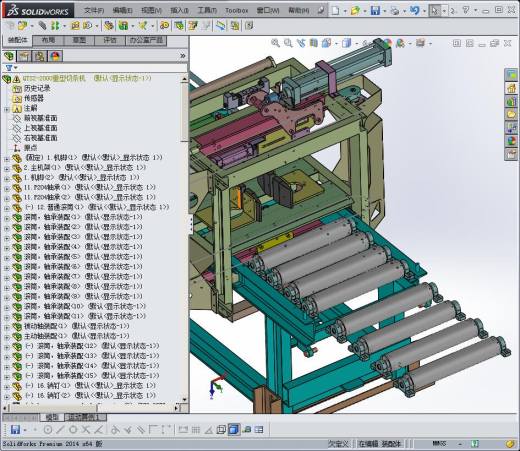Click the Print icon in top toolbar
520x451 pixels.
click(x=395, y=11)
